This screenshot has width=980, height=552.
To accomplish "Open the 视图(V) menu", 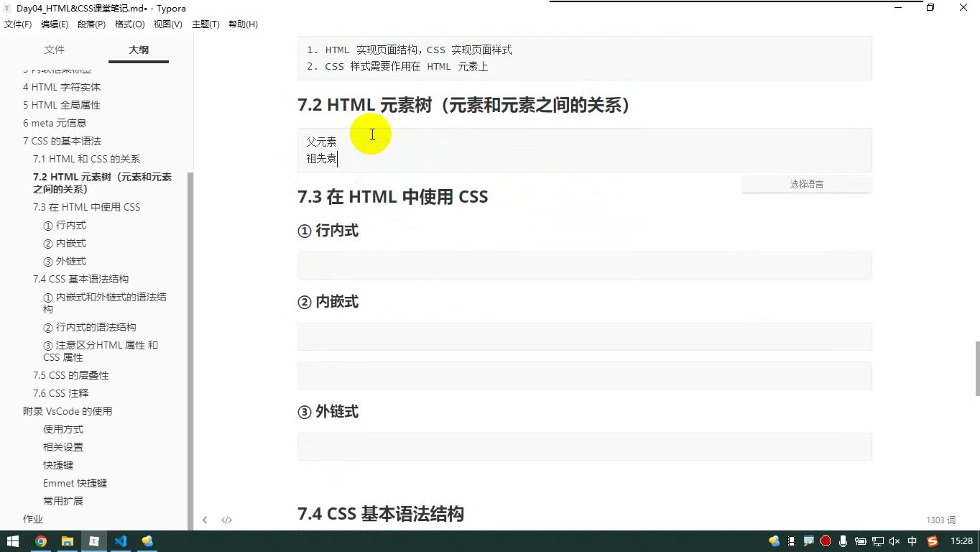I will coord(168,24).
